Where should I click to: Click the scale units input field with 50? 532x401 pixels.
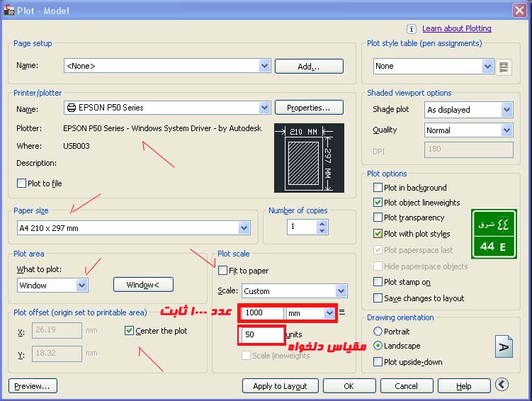(261, 334)
